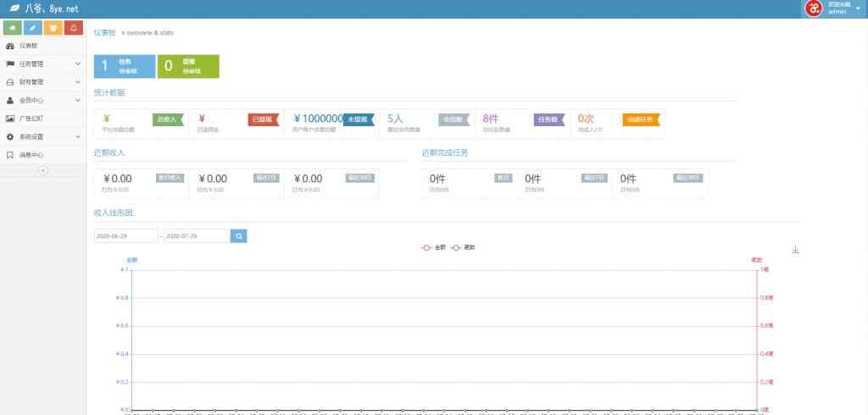Click the ¥1000000 balance value

pyautogui.click(x=319, y=119)
